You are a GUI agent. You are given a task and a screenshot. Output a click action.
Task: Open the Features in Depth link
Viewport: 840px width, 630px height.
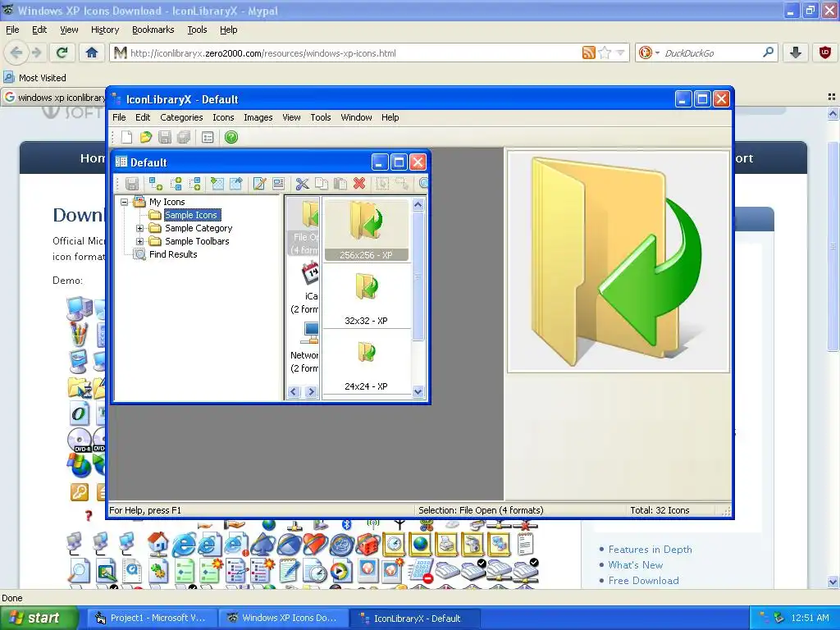coord(650,549)
